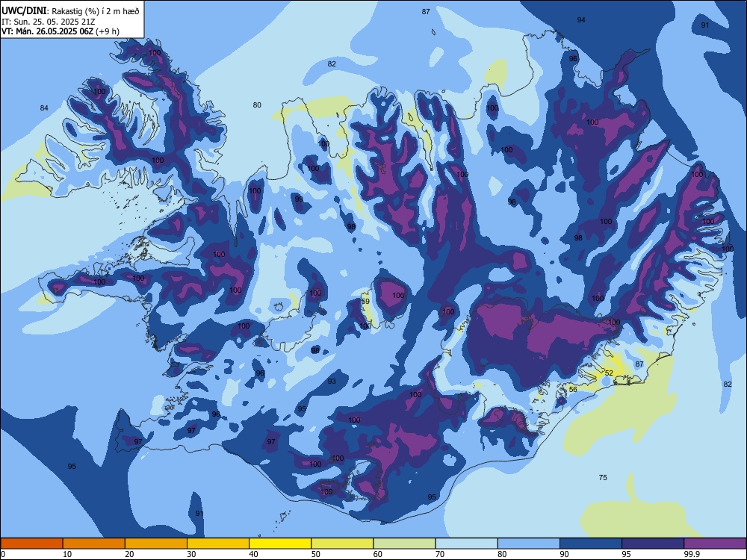Click the "52" value in the yellow patch
The height and width of the screenshot is (560, 747).
pos(609,373)
